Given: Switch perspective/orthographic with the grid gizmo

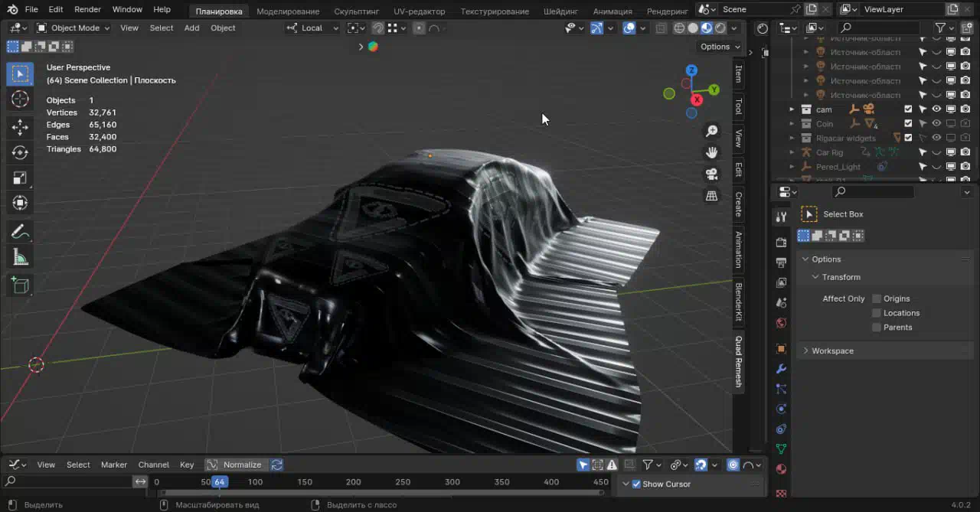Looking at the screenshot, I should click(x=711, y=196).
